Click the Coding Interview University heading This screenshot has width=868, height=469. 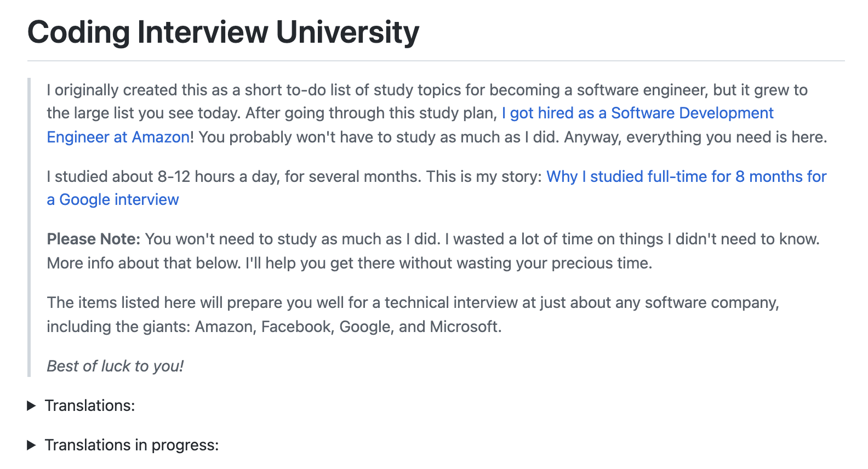(x=223, y=32)
